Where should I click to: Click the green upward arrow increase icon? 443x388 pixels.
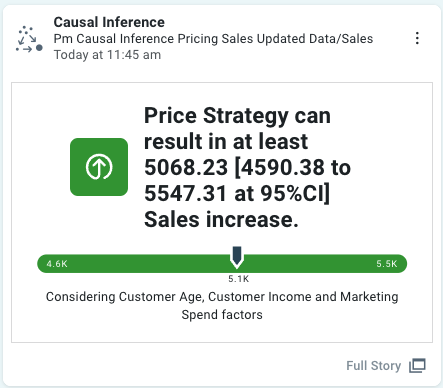click(99, 167)
